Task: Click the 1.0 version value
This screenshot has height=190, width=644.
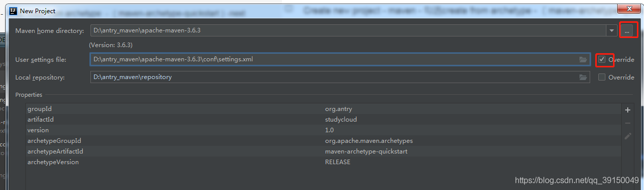Action: click(329, 130)
